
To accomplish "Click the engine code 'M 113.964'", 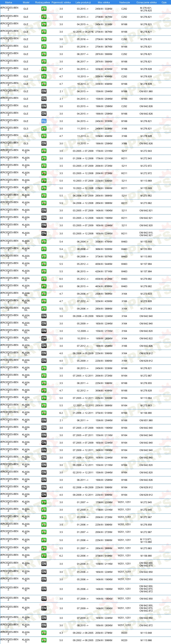I will point(146,398).
